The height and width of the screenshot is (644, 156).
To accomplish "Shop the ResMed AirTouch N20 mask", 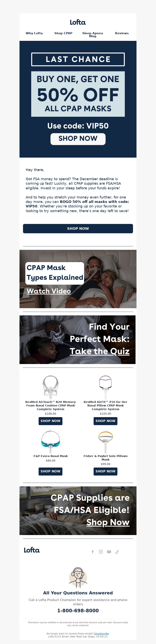I will point(50,421).
